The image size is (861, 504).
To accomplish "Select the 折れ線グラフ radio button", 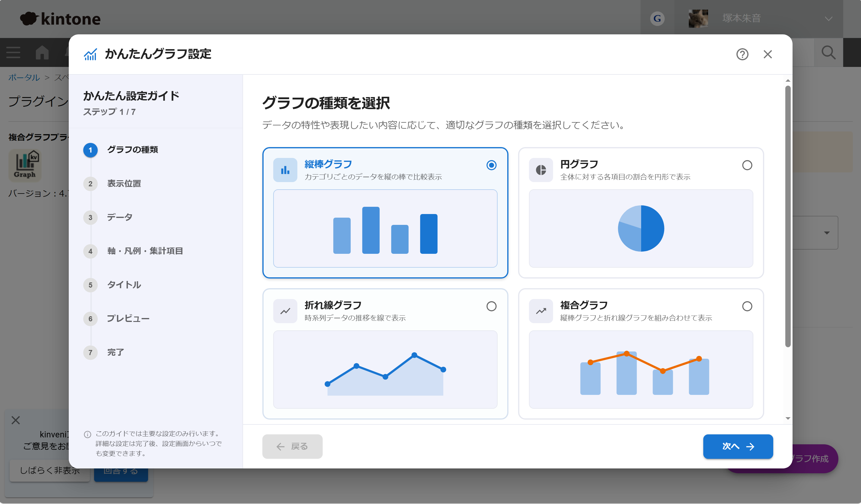I will tap(491, 306).
